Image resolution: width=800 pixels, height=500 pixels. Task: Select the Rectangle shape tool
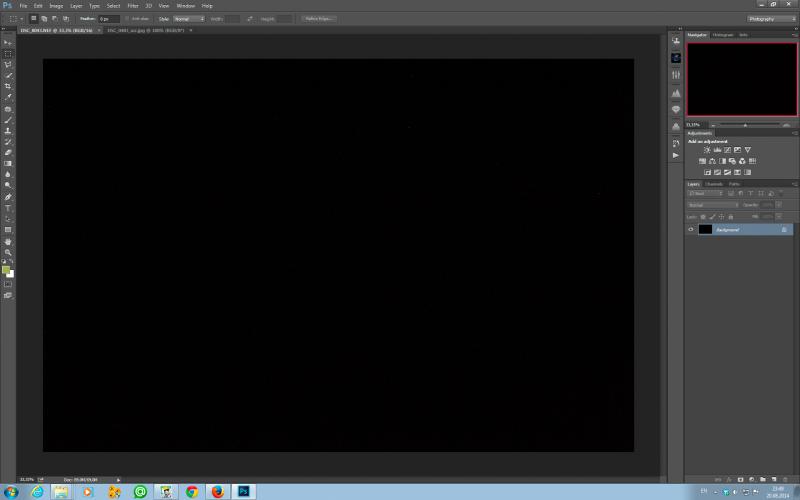coord(8,230)
